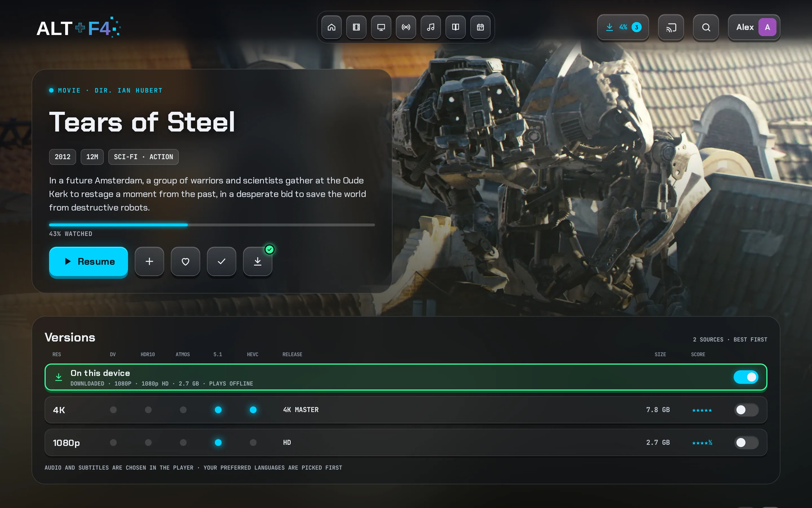Open the TV shows monitor nav icon
This screenshot has height=508, width=812.
click(381, 27)
